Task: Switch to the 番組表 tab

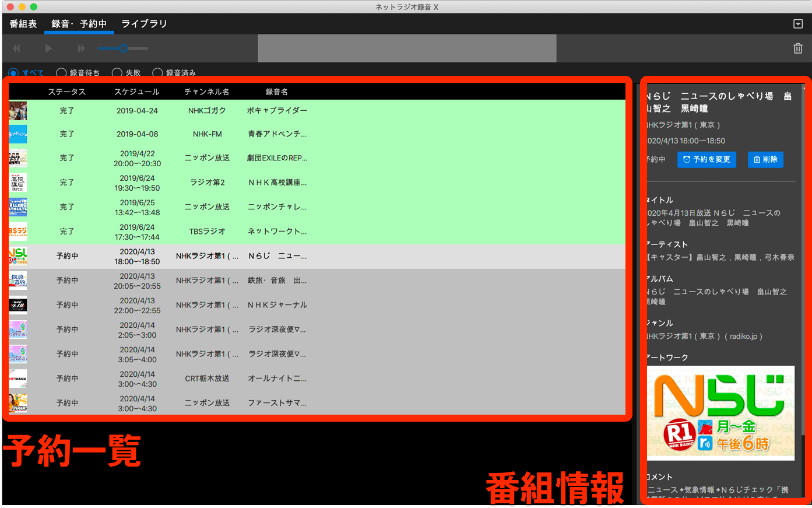Action: (x=22, y=24)
